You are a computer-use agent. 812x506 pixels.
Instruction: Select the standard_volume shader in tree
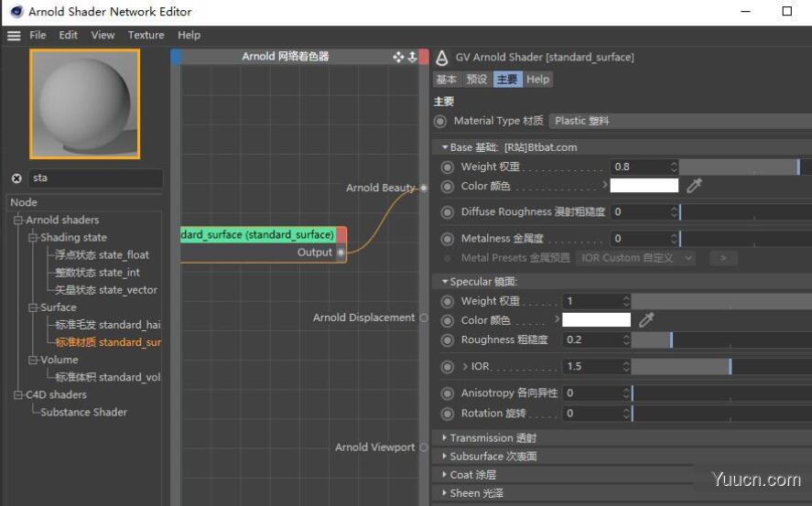pyautogui.click(x=108, y=377)
